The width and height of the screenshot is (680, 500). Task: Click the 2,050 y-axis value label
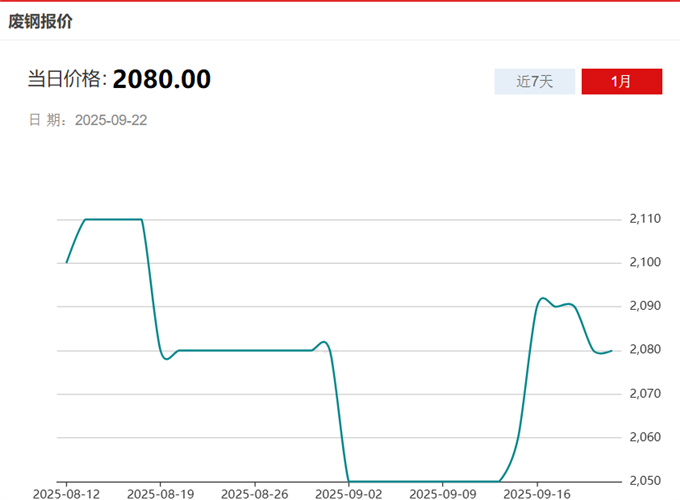click(x=646, y=480)
